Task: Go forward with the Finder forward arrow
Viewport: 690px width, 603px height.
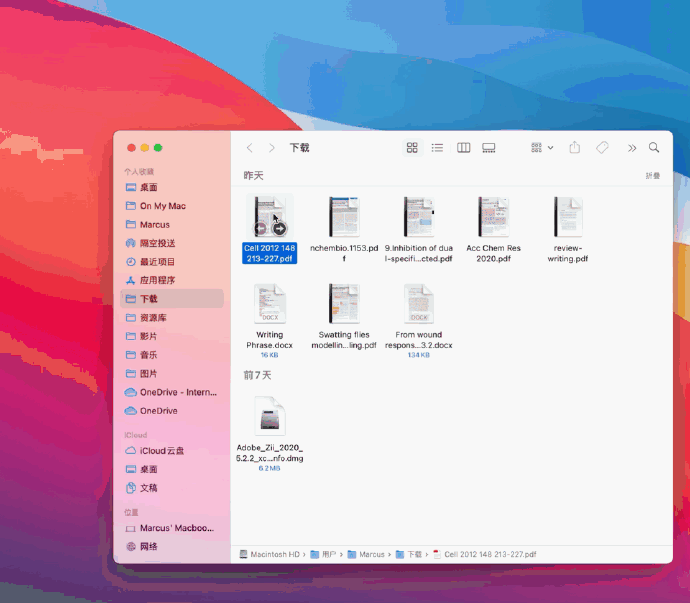Action: (272, 148)
